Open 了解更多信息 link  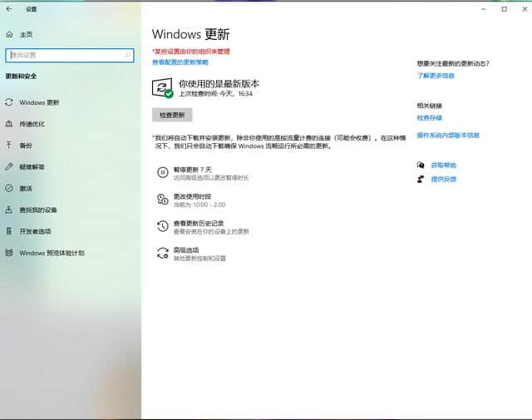[x=436, y=76]
